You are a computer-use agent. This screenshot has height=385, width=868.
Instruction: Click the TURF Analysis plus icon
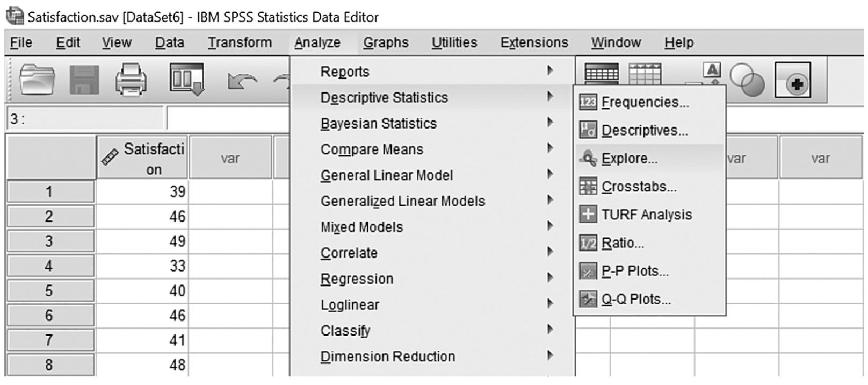[588, 215]
